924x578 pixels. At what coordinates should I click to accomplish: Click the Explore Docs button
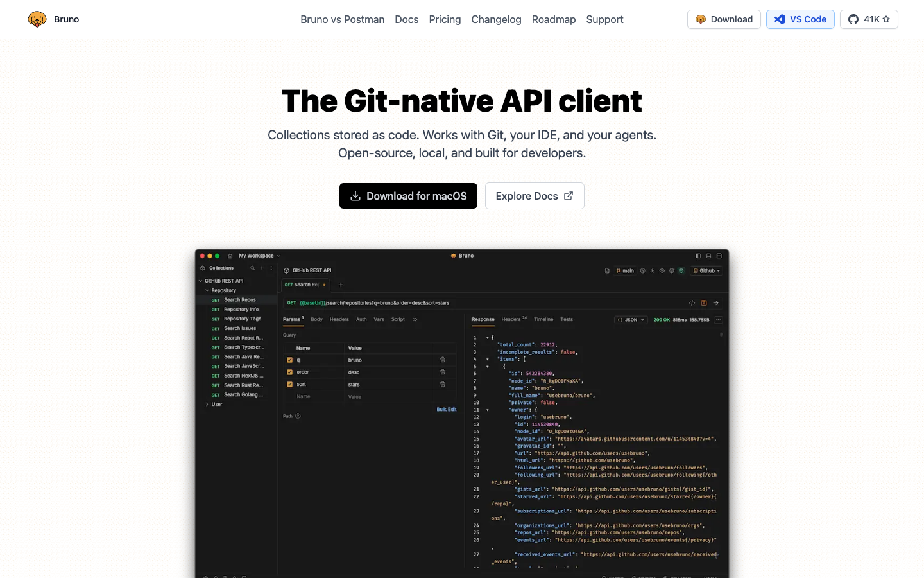click(535, 196)
